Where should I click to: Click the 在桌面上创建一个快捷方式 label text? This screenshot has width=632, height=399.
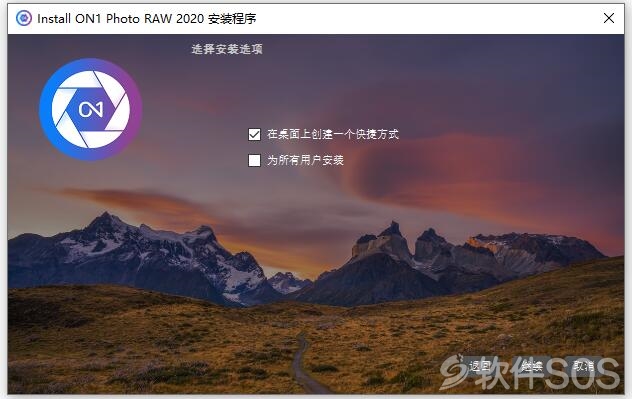pyautogui.click(x=333, y=134)
